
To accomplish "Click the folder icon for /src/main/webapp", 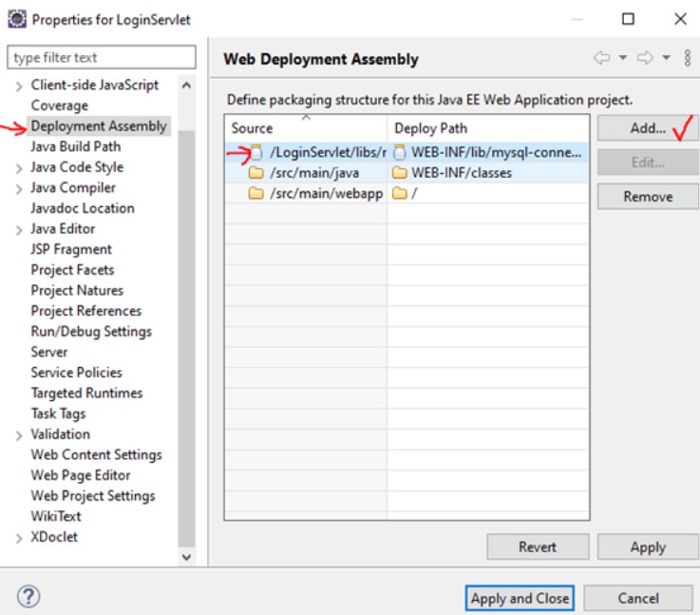I will point(255,194).
